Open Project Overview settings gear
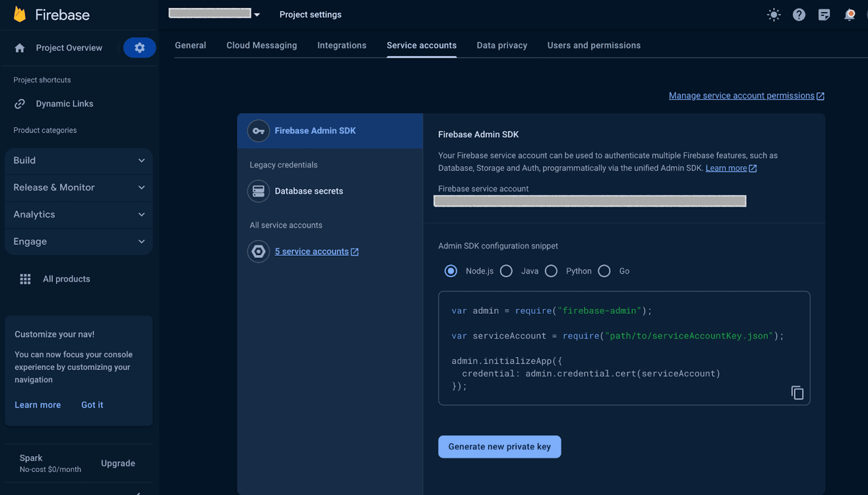868x495 pixels. (139, 48)
